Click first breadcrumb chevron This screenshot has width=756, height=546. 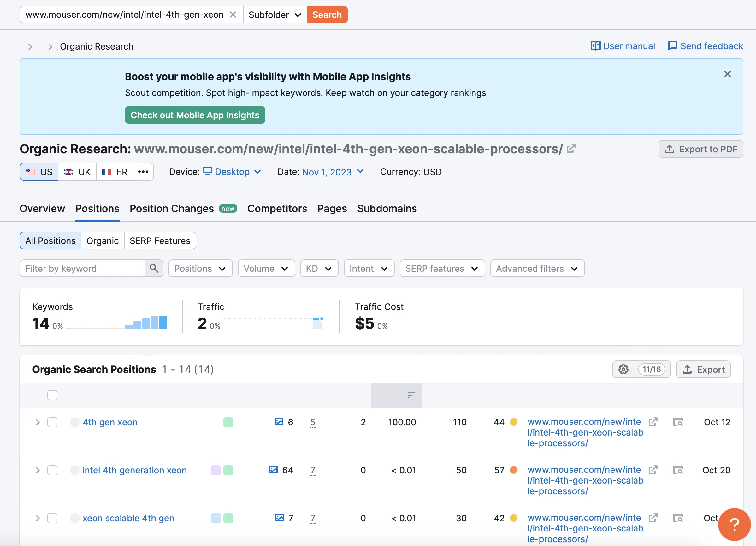[30, 46]
